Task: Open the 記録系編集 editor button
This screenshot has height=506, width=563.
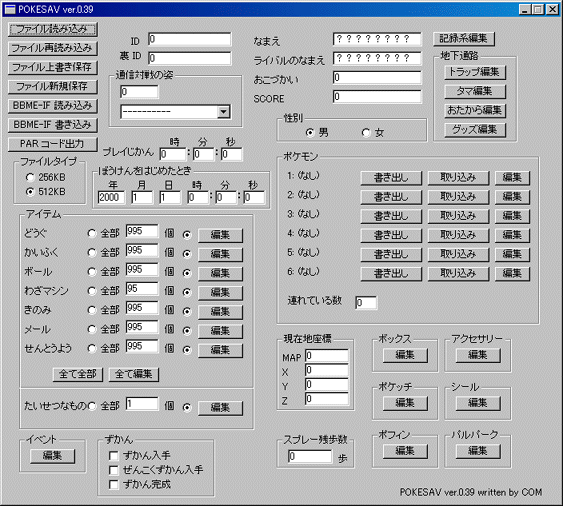Action: pos(464,38)
